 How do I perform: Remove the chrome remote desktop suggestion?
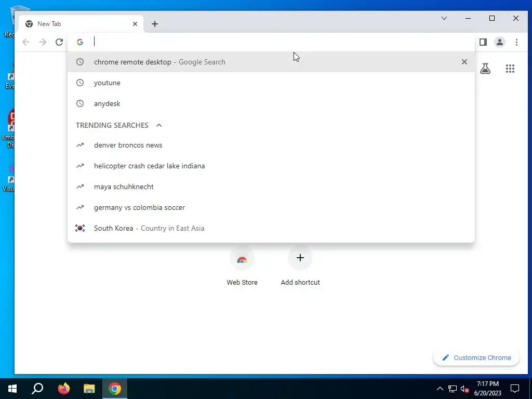click(464, 62)
